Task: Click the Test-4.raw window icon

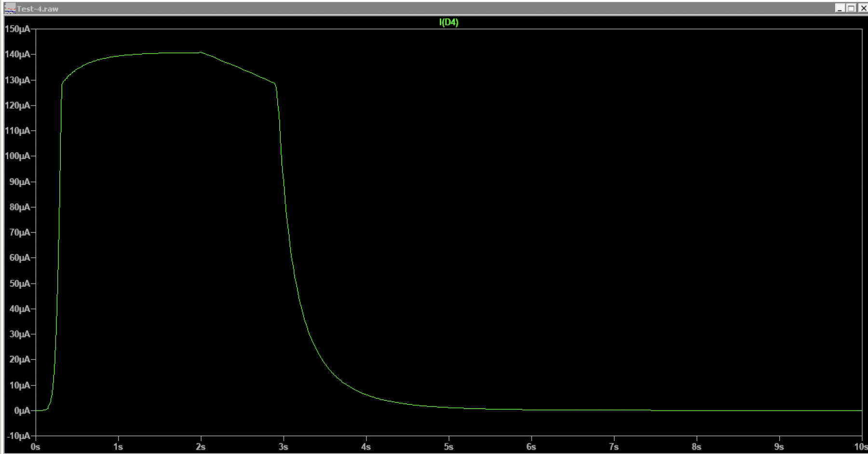Action: pos(10,8)
